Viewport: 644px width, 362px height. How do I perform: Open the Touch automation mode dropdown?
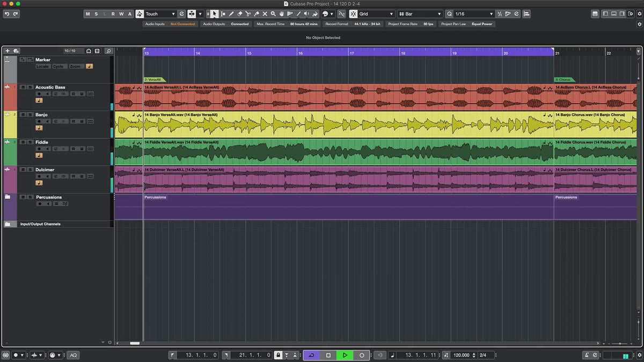pos(160,14)
